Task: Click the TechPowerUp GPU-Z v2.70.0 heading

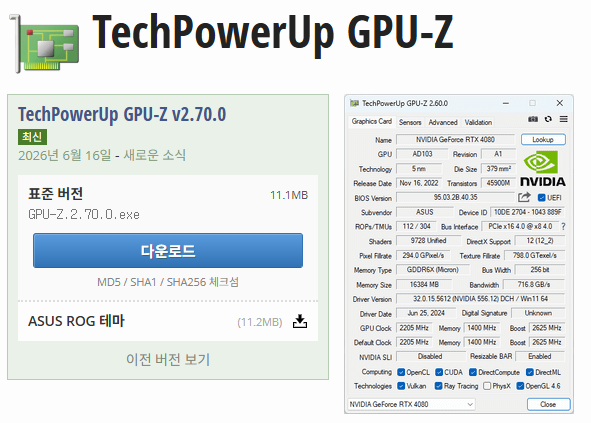Action: tap(122, 114)
